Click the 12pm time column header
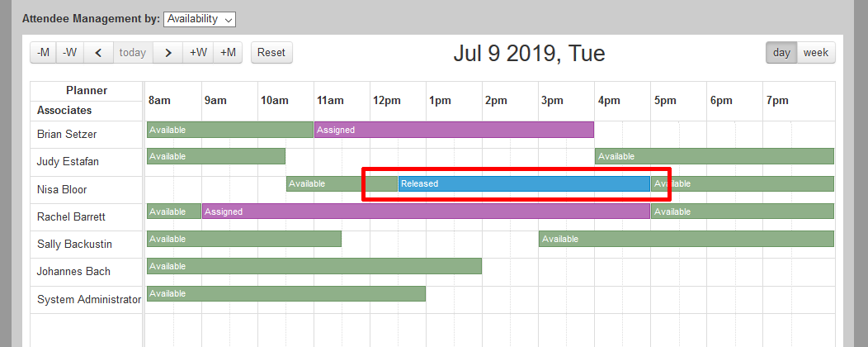This screenshot has height=347, width=868. [x=386, y=101]
